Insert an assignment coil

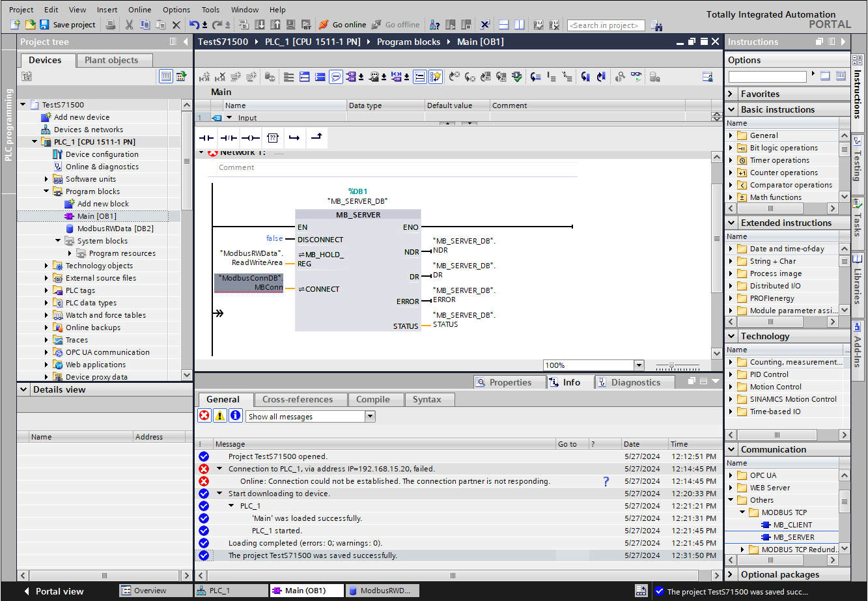pyautogui.click(x=251, y=138)
